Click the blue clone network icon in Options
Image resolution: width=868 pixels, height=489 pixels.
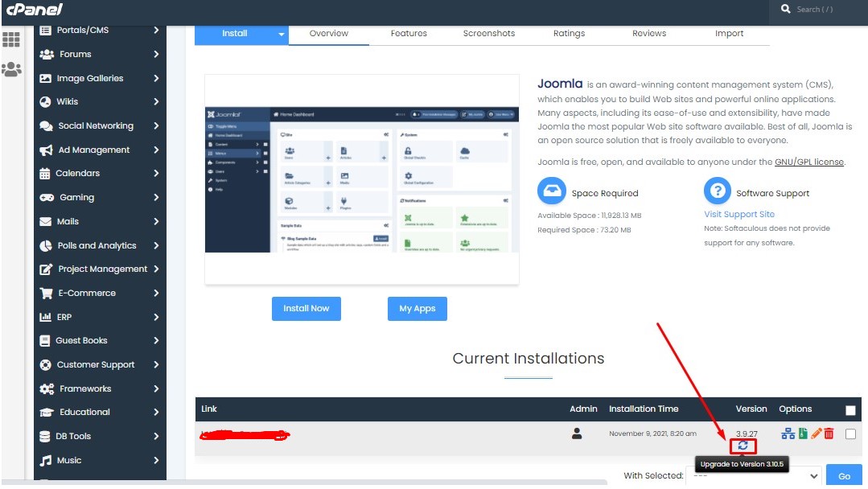pos(788,434)
